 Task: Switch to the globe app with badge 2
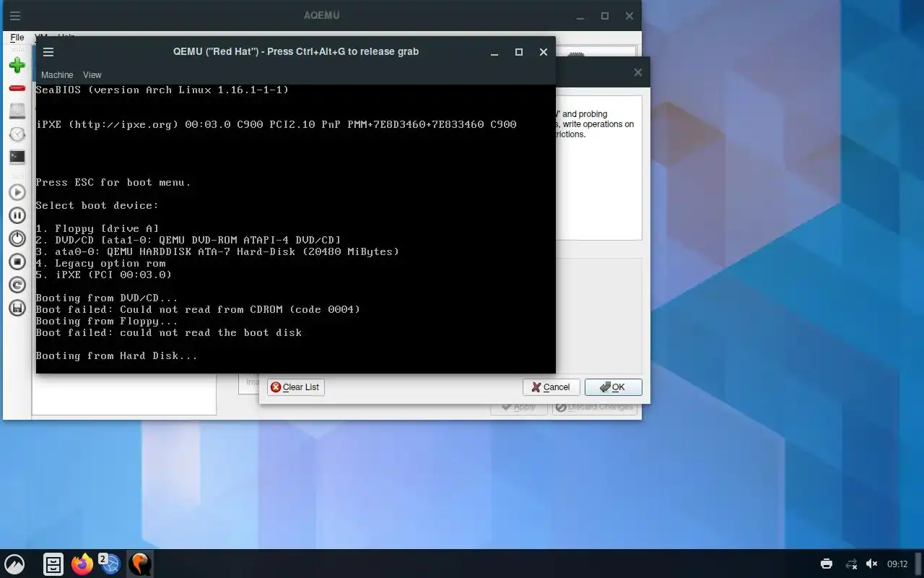[110, 564]
